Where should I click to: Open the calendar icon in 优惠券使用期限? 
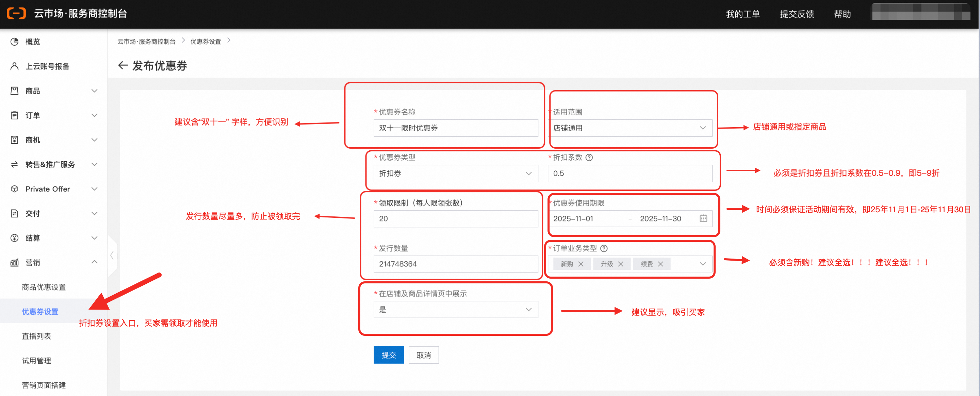click(703, 218)
